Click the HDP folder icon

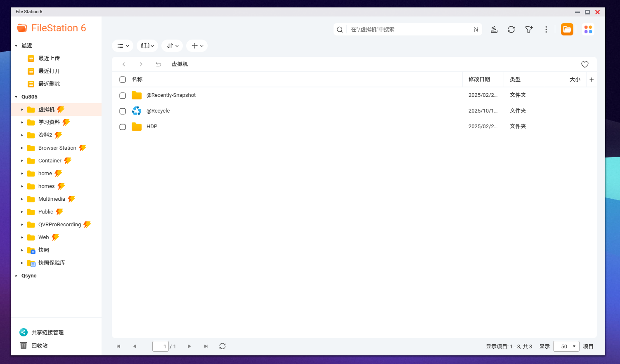[x=137, y=127]
